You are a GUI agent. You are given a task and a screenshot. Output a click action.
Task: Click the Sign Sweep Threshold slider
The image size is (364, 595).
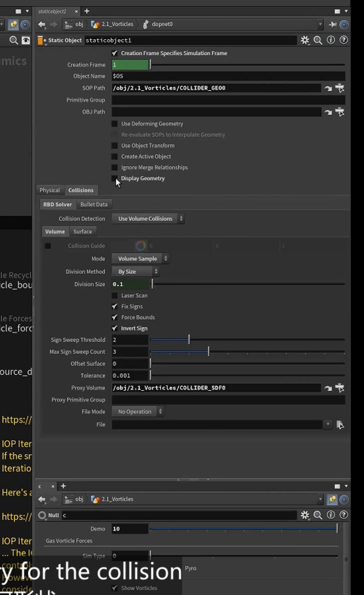[247, 340]
